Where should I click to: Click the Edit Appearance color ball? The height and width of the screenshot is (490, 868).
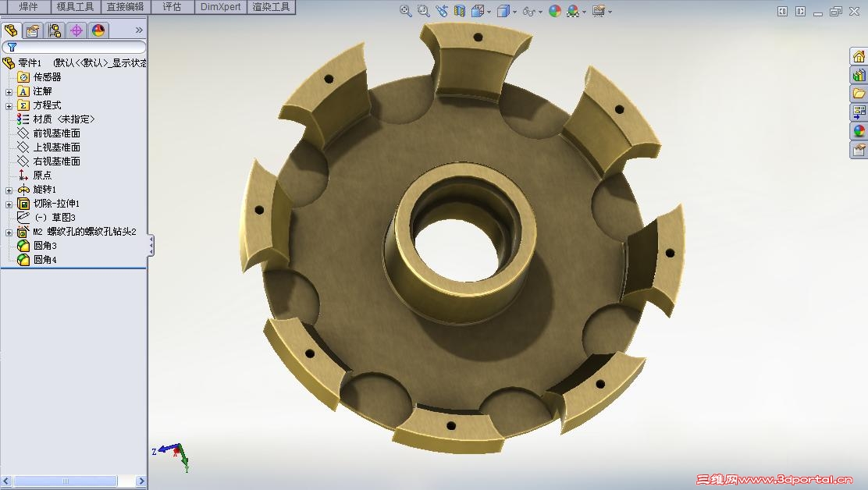click(x=555, y=11)
